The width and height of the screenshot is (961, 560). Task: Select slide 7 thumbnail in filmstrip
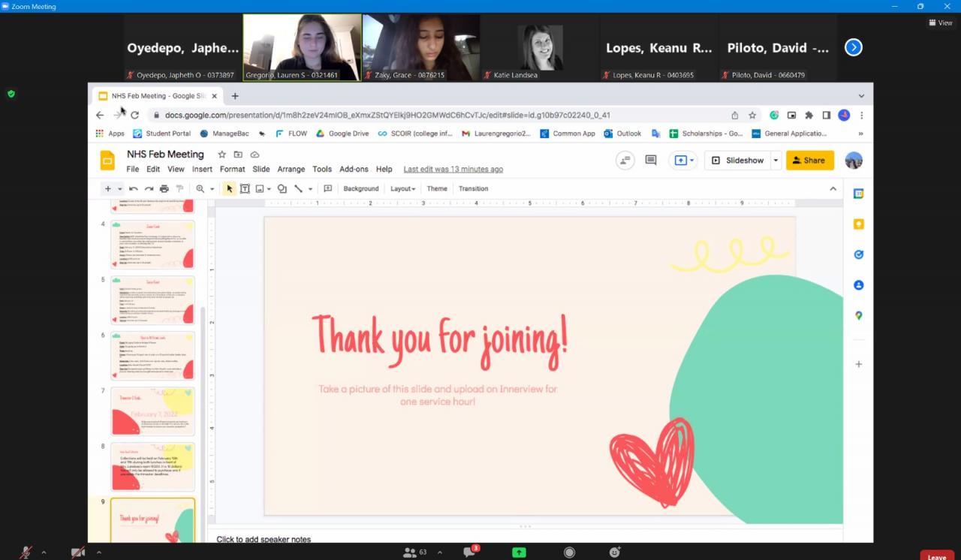pos(152,411)
